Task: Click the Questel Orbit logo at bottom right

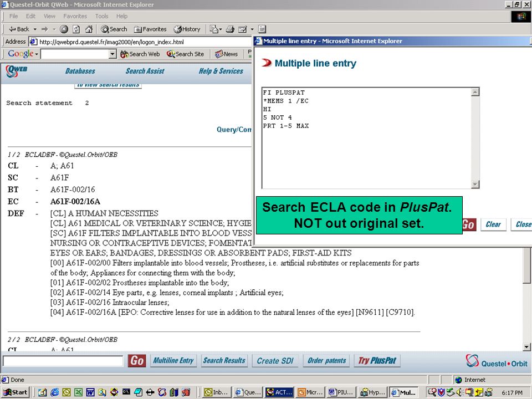Action: (x=497, y=361)
